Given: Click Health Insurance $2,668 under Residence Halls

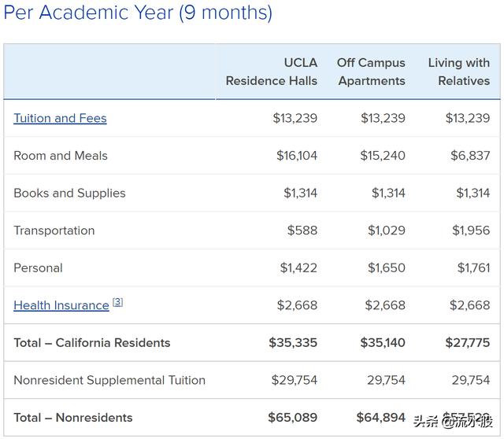Looking at the screenshot, I should coord(298,305).
